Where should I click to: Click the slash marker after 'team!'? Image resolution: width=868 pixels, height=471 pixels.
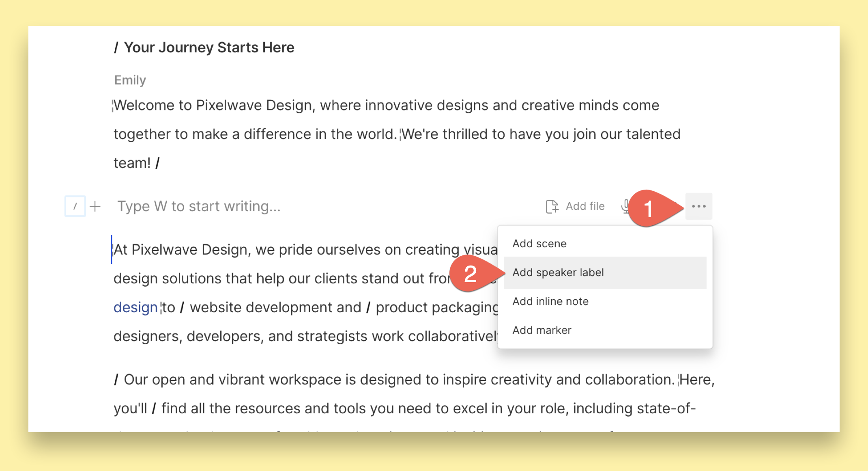point(157,163)
